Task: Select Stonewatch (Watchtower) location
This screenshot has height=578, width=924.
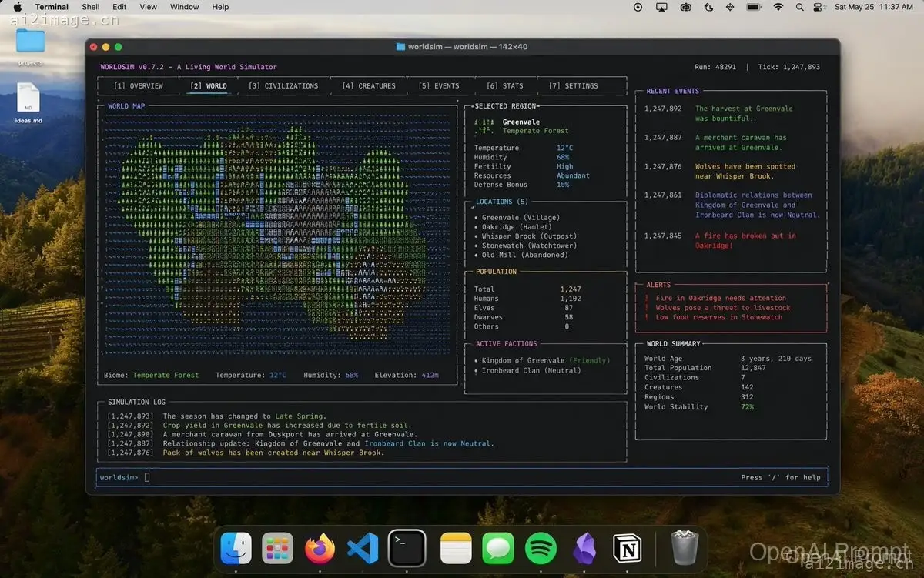Action: pyautogui.click(x=529, y=246)
